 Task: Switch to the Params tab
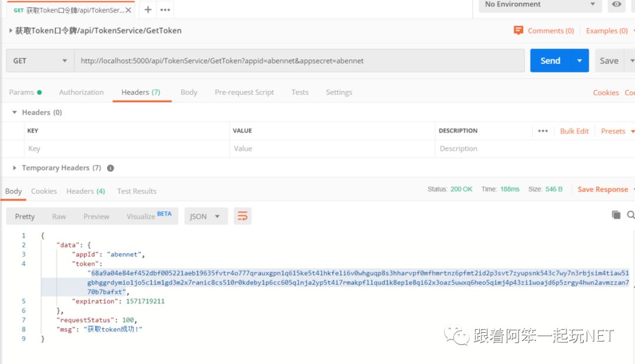[25, 92]
